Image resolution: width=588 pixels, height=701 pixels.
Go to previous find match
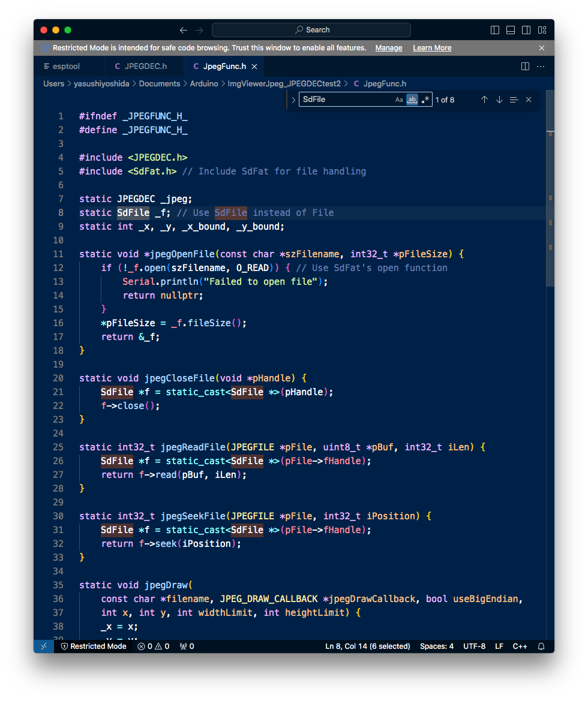pyautogui.click(x=484, y=100)
